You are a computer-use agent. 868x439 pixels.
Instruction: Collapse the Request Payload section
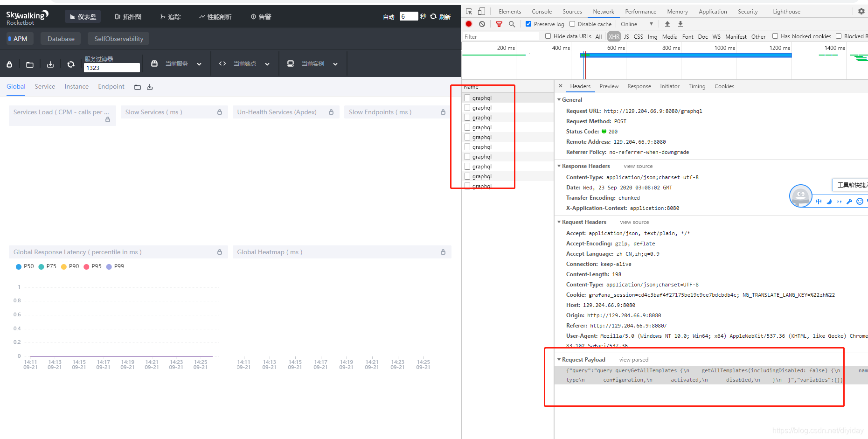(559, 359)
